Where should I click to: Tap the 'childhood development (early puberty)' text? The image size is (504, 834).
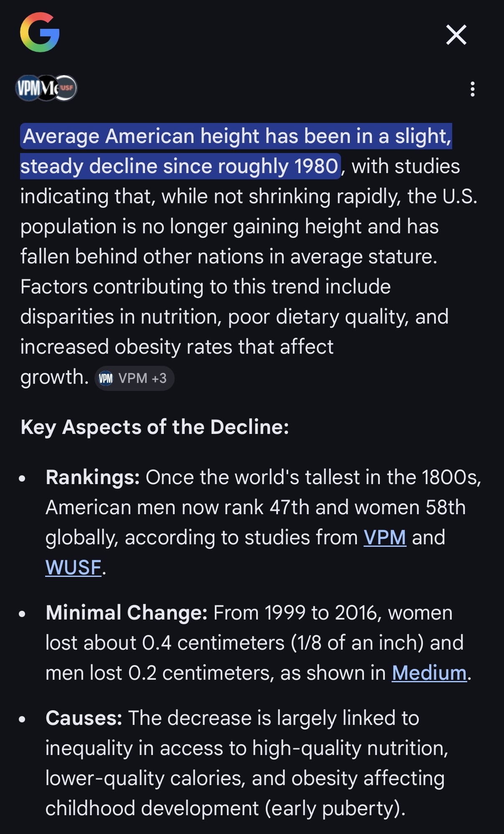[x=225, y=808]
